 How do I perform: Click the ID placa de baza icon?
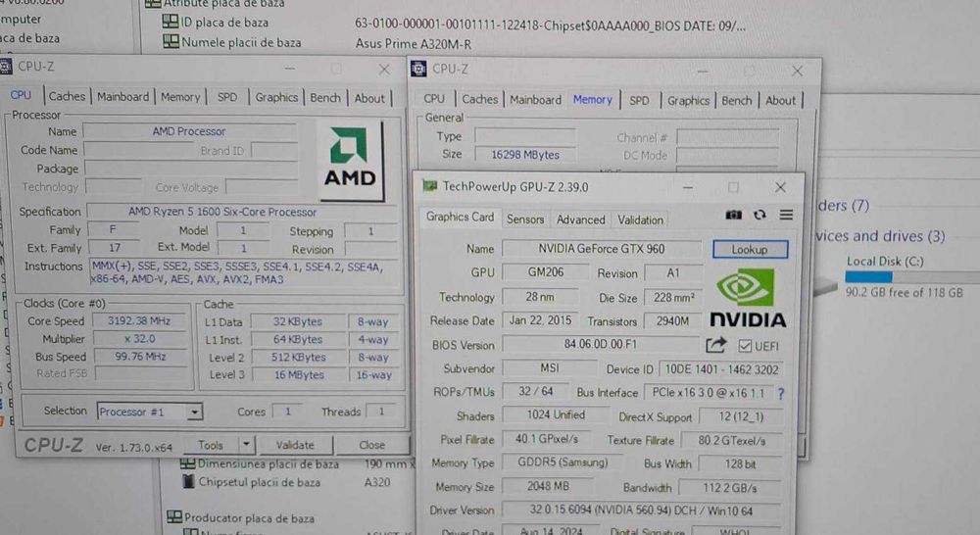(170, 22)
